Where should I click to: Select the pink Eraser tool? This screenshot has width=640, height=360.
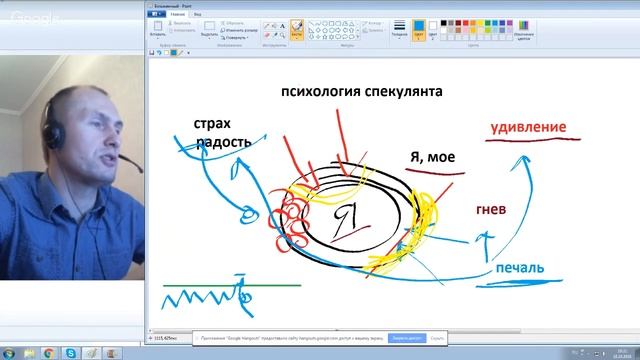(267, 36)
